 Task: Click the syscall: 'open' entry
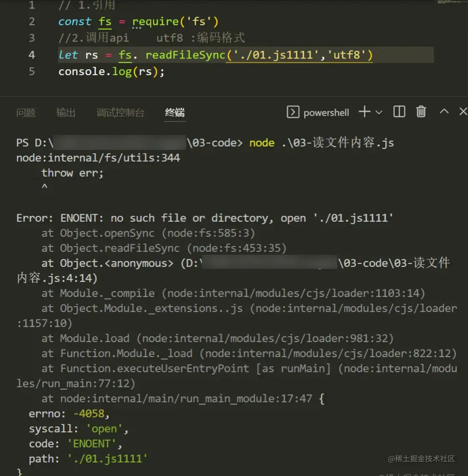click(78, 429)
